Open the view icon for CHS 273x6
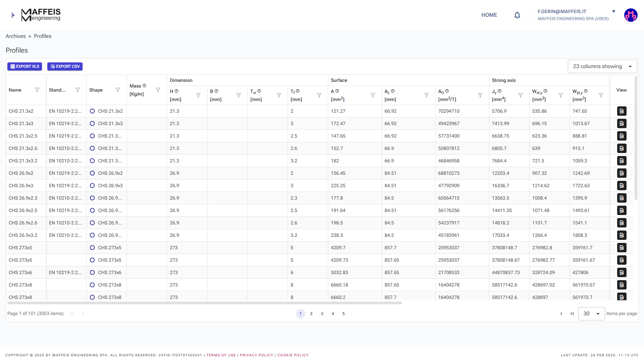The width and height of the screenshot is (644, 362). [x=622, y=272]
